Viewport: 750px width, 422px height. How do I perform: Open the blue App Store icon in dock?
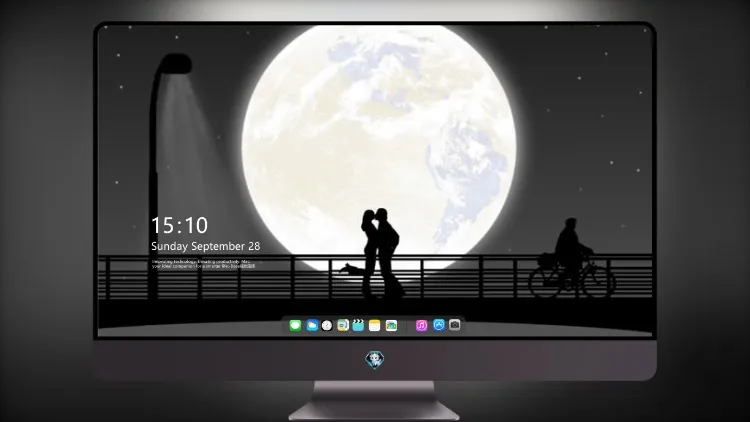tap(439, 325)
